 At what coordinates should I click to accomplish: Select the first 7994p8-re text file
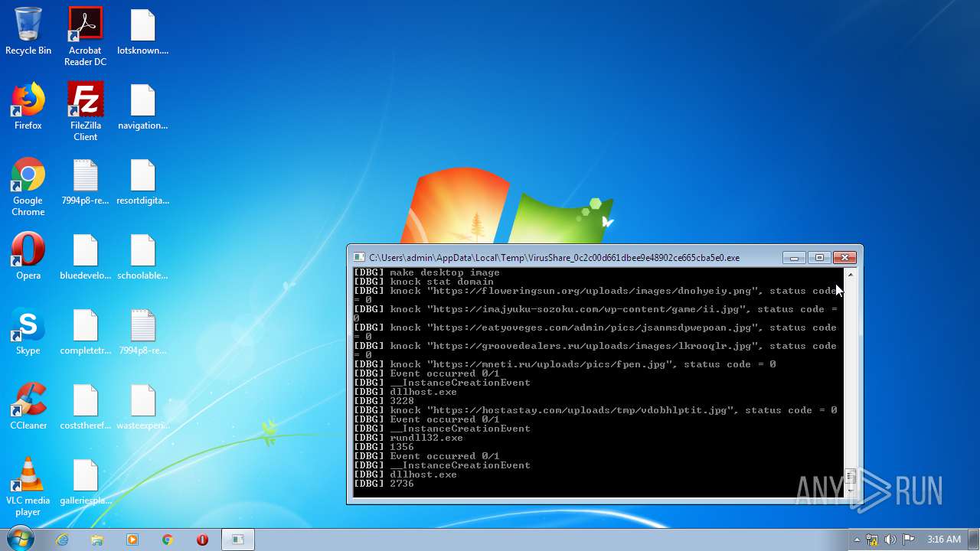85,181
